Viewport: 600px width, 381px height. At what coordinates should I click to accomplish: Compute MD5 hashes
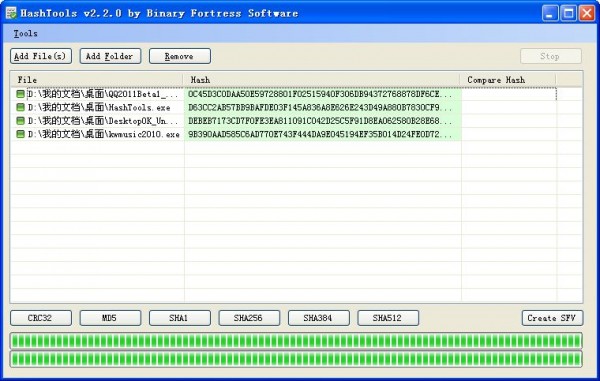point(110,318)
